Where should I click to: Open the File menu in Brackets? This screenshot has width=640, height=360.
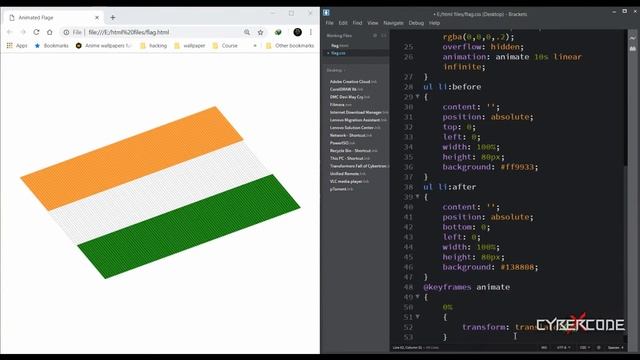tap(329, 23)
